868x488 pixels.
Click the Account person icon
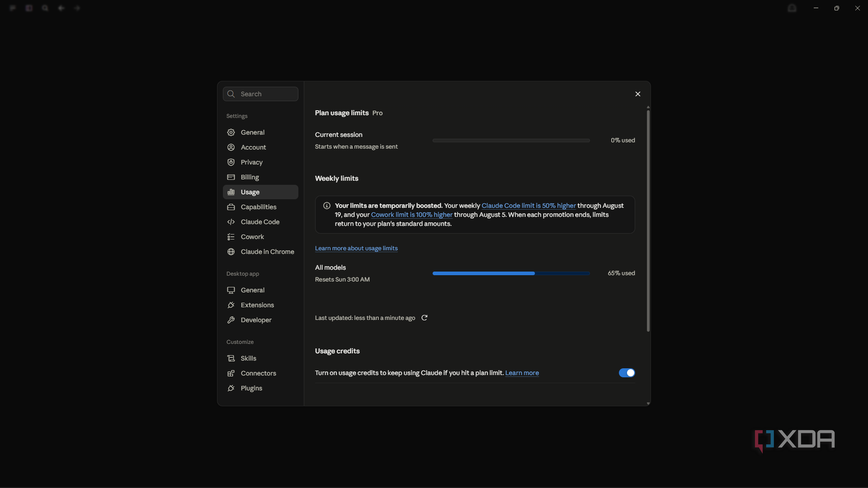231,147
